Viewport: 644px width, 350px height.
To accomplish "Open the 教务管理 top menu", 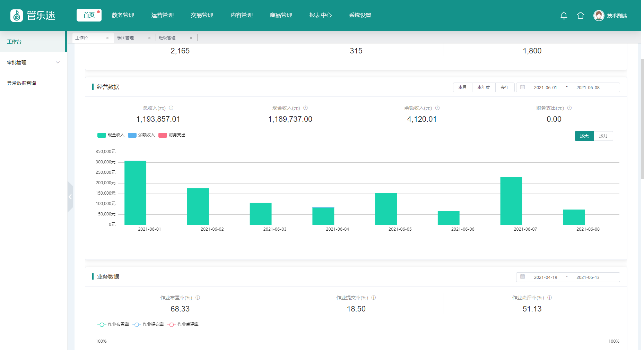I will (123, 15).
